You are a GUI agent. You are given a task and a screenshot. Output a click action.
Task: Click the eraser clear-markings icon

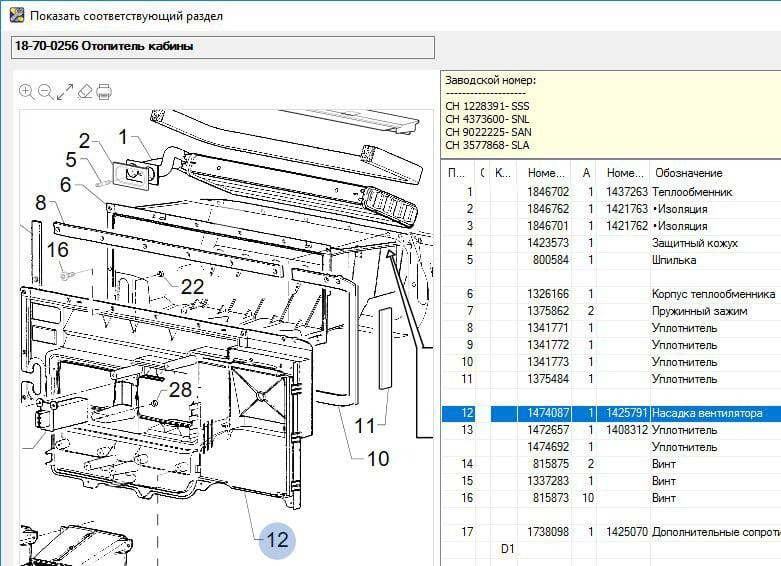[x=85, y=92]
